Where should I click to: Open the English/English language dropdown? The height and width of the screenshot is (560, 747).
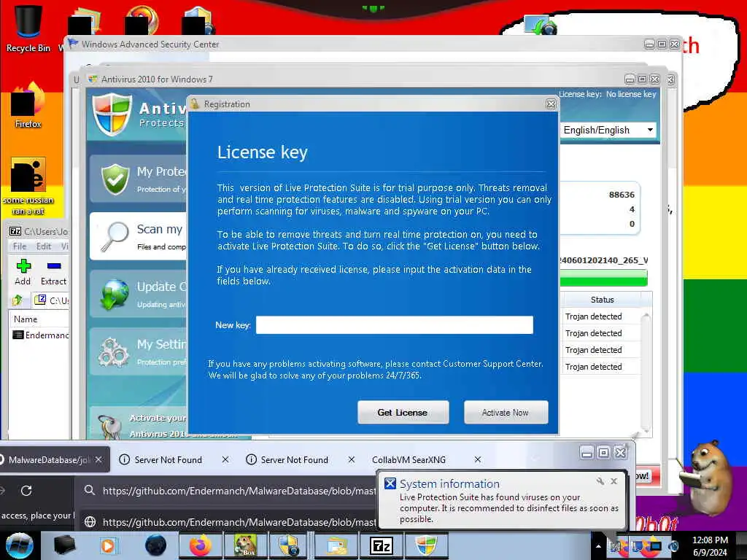(x=608, y=130)
